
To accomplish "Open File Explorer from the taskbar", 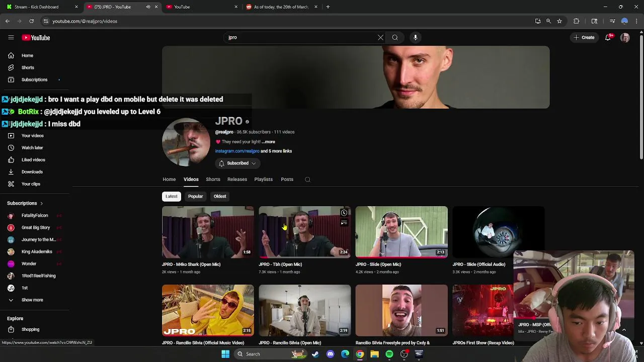I will (x=374, y=354).
